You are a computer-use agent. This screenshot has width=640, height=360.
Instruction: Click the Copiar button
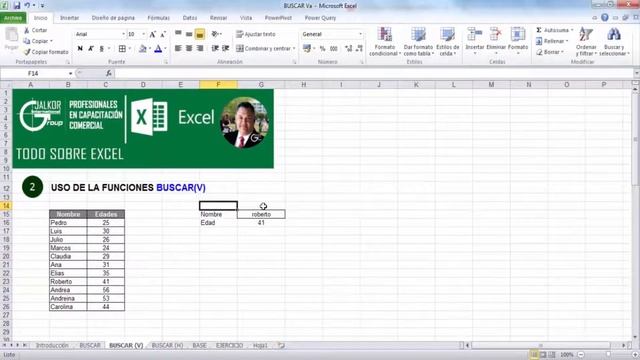pyautogui.click(x=38, y=41)
